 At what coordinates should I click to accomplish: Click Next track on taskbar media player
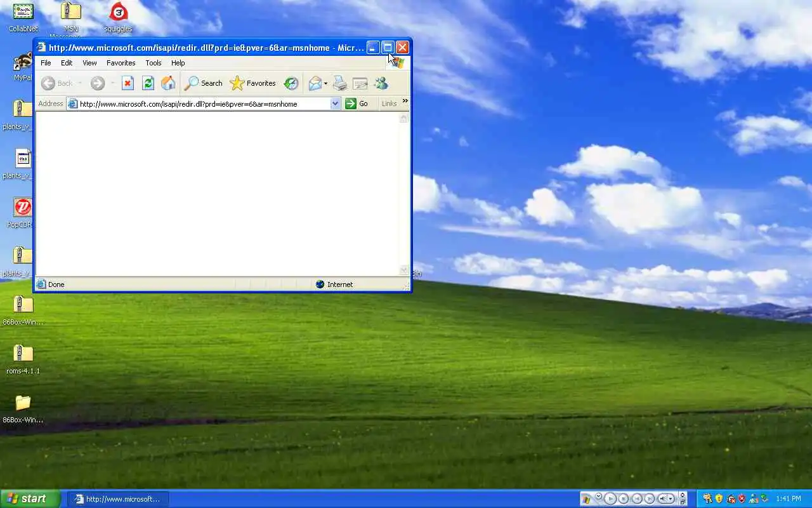point(650,498)
